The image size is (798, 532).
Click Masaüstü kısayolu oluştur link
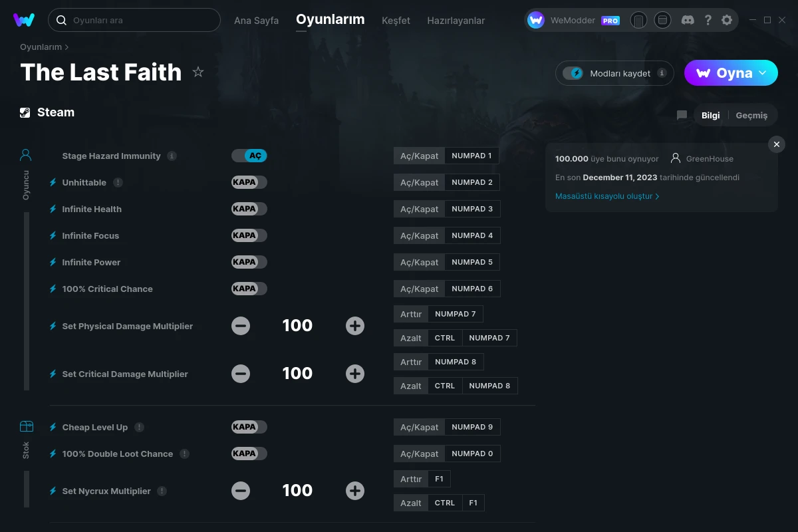(x=607, y=196)
